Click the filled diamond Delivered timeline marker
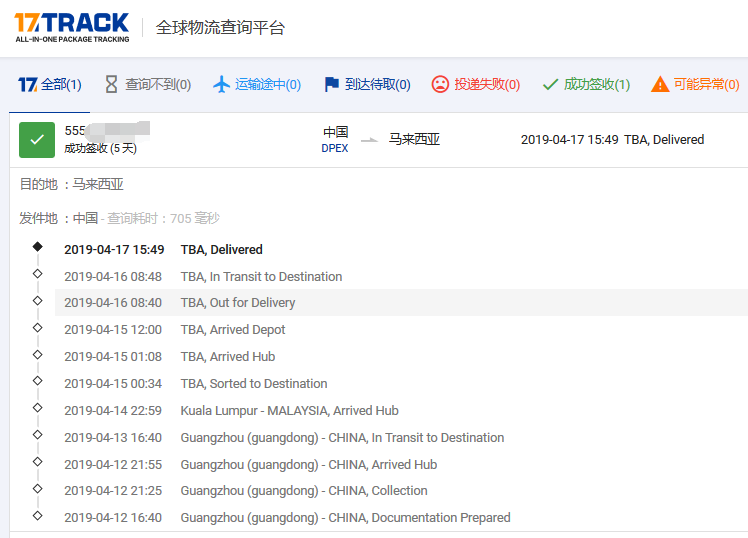748x538 pixels. pyautogui.click(x=37, y=246)
